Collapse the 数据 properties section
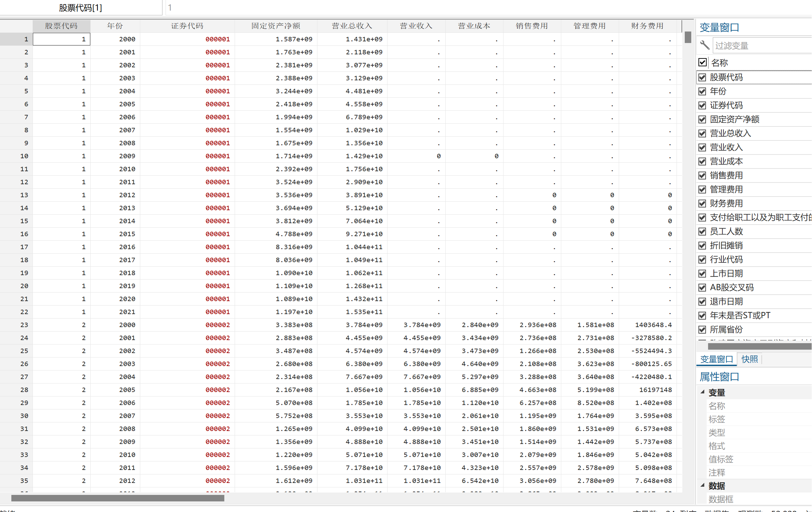Screen dimensions: 812x512 703,485
